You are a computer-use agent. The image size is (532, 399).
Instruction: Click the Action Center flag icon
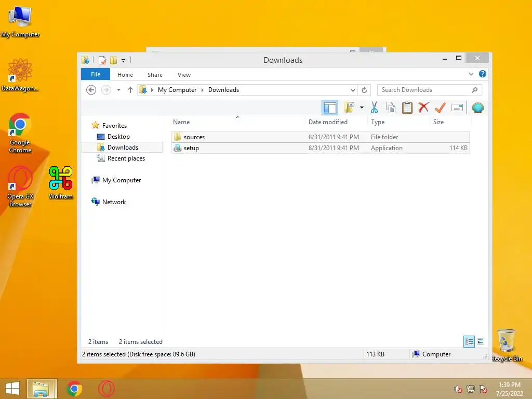coord(483,389)
